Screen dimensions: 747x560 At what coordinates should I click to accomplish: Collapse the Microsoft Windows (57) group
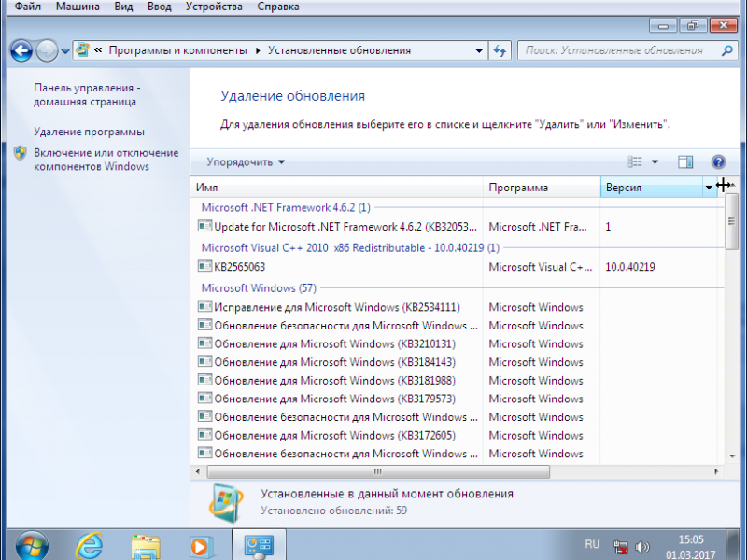coord(259,288)
